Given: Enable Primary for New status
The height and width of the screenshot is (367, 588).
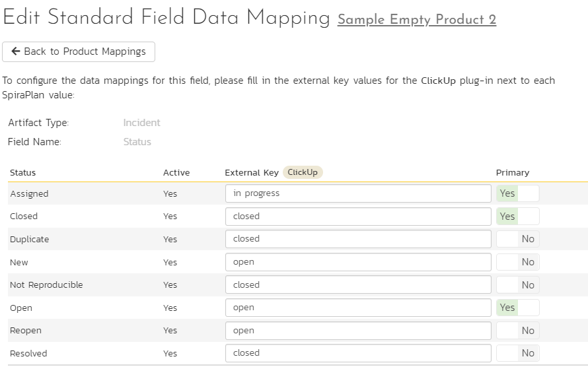Looking at the screenshot, I should 517,262.
